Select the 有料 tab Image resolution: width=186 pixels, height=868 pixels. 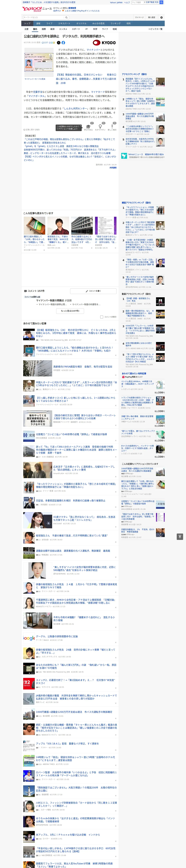pos(128,24)
